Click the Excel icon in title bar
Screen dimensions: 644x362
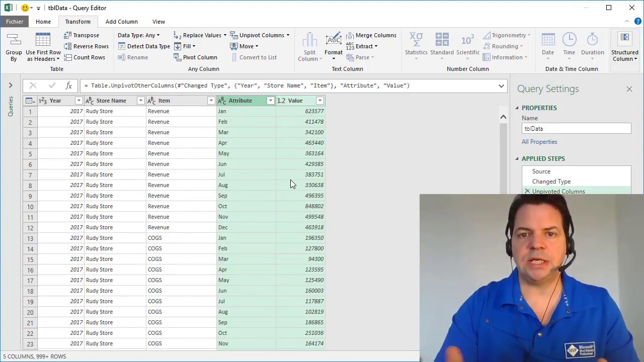pos(8,8)
